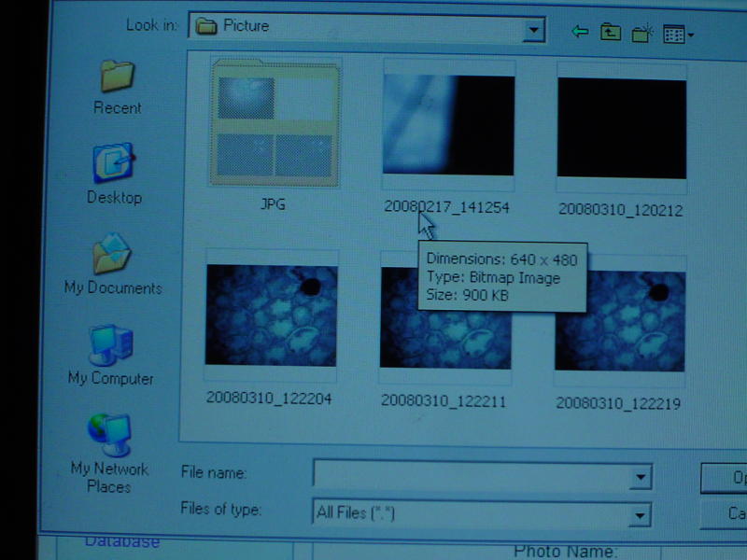This screenshot has height=560, width=747.
Task: Open the Recent places shortcut
Action: coord(118,88)
